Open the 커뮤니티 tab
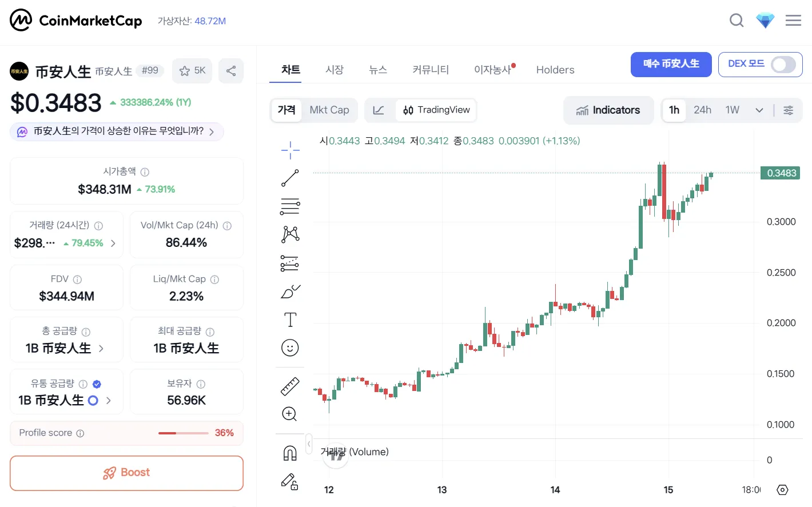Image resolution: width=812 pixels, height=507 pixels. (431, 70)
